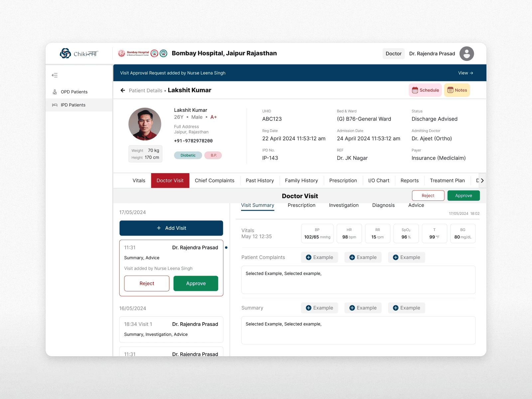This screenshot has width=532, height=399.
Task: Click the Discharge Advised status
Action: (434, 119)
